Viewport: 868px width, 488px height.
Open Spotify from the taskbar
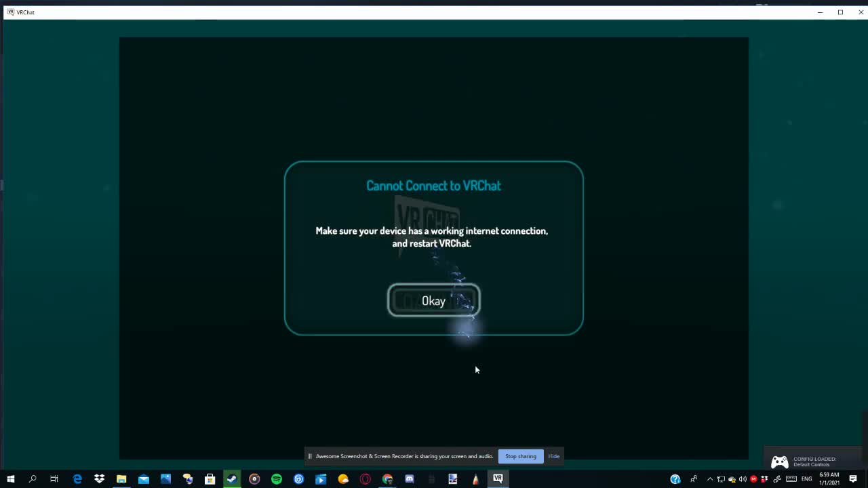click(x=277, y=479)
